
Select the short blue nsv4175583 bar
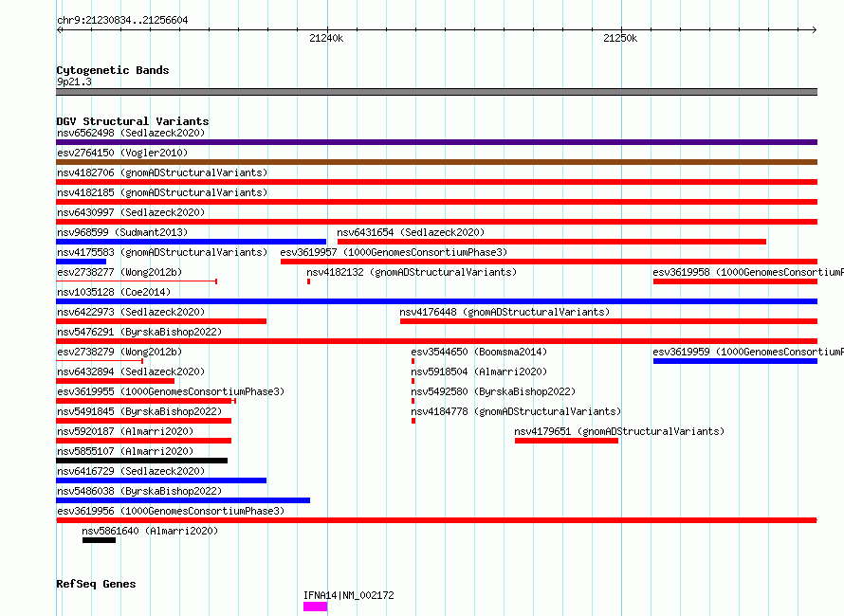click(x=81, y=262)
